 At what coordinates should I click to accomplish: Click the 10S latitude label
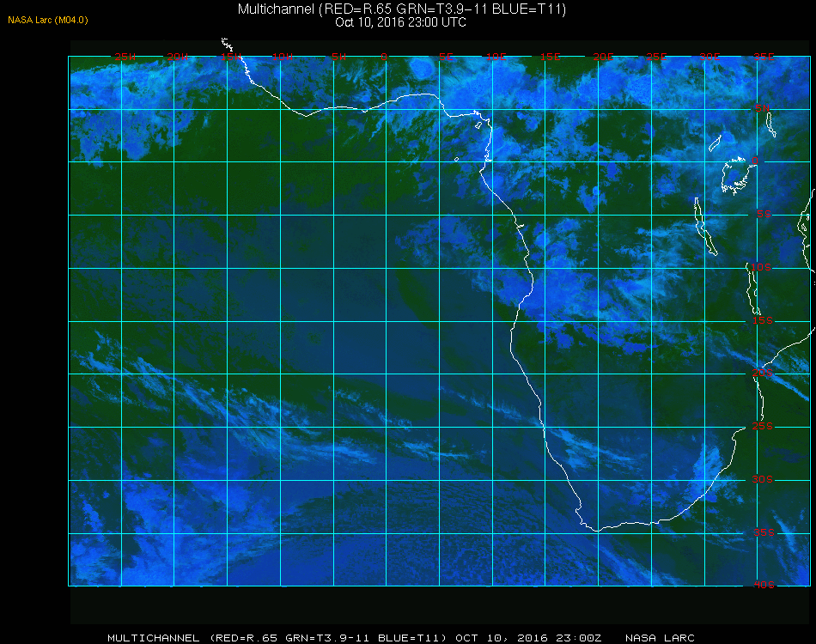(x=761, y=267)
